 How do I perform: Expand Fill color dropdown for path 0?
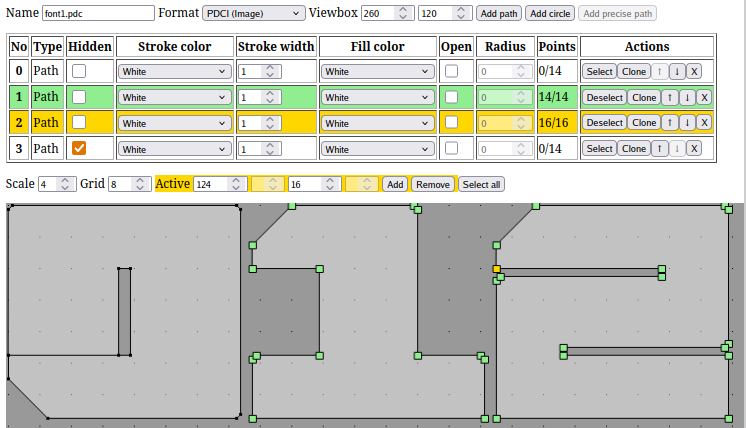(377, 71)
